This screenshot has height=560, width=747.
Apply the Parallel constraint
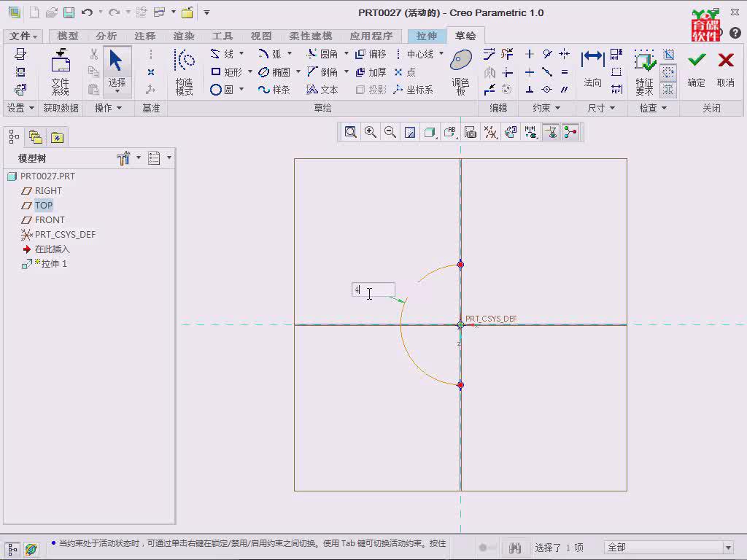pos(565,90)
